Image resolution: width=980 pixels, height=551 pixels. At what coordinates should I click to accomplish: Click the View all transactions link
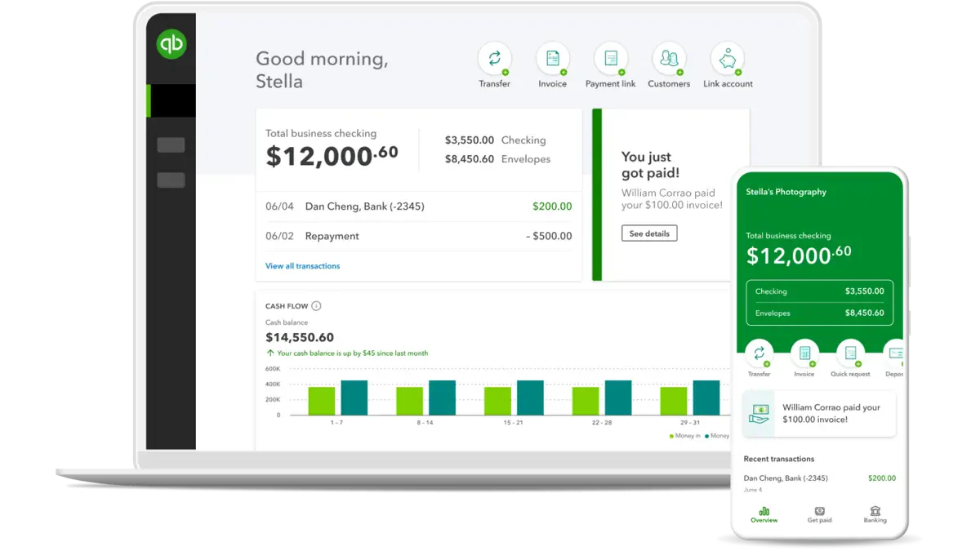pyautogui.click(x=302, y=266)
